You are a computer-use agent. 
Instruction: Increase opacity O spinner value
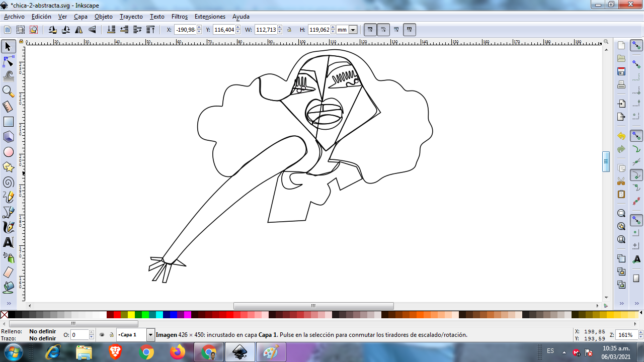point(92,332)
